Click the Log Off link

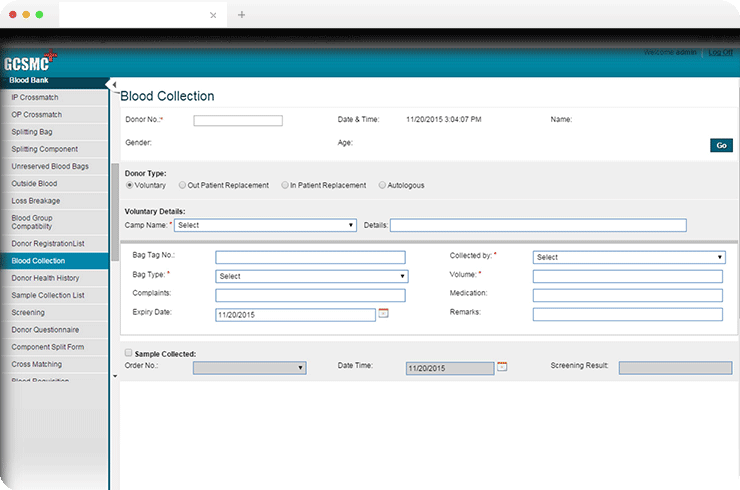[x=720, y=52]
